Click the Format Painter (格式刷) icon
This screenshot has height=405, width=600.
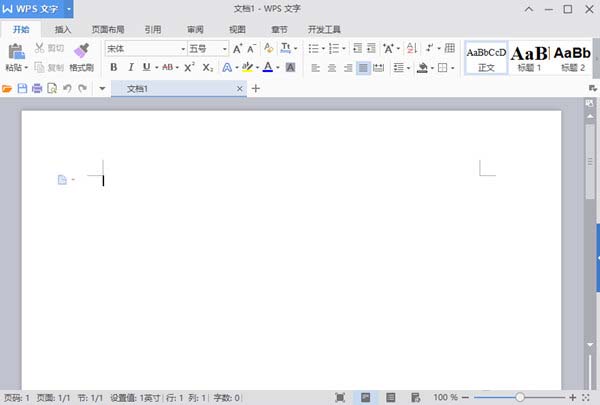click(81, 52)
